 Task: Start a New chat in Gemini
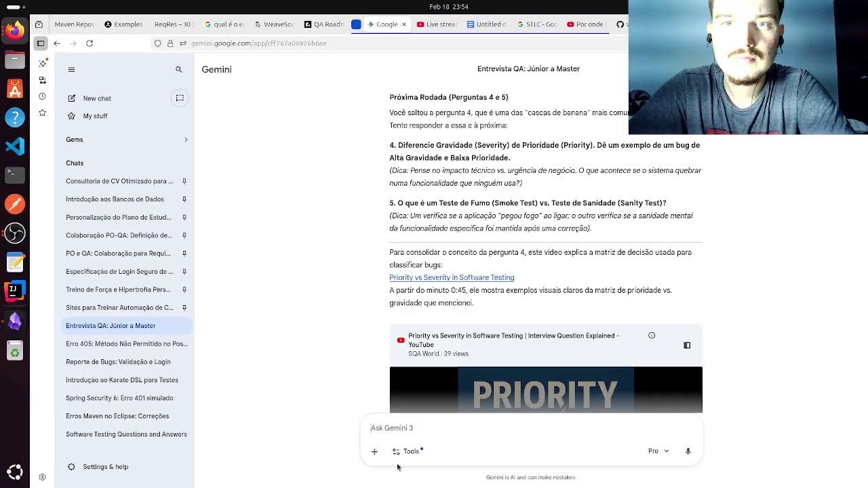click(x=97, y=98)
